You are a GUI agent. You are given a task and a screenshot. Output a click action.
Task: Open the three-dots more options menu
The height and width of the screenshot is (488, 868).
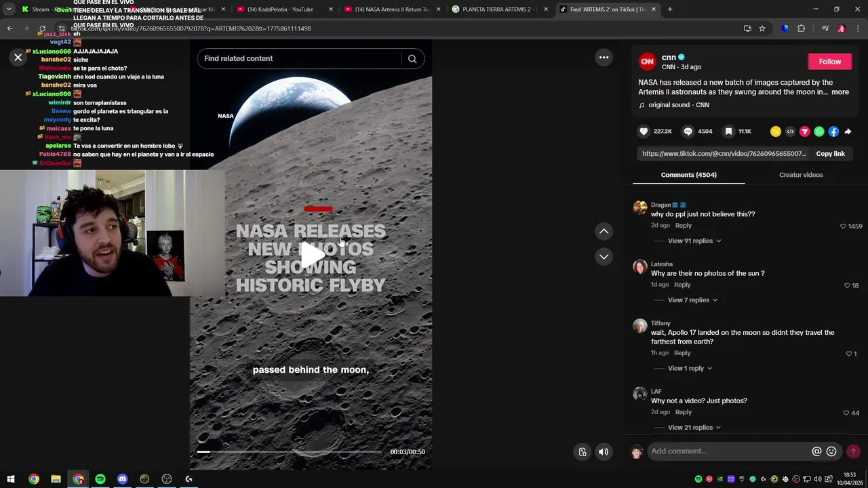click(604, 58)
